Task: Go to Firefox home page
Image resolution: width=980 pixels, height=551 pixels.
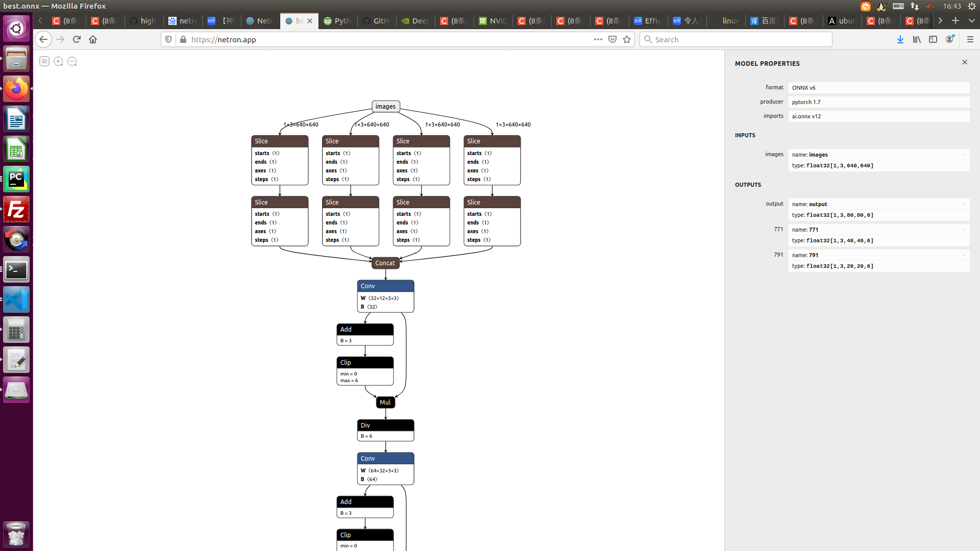Action: pyautogui.click(x=93, y=39)
